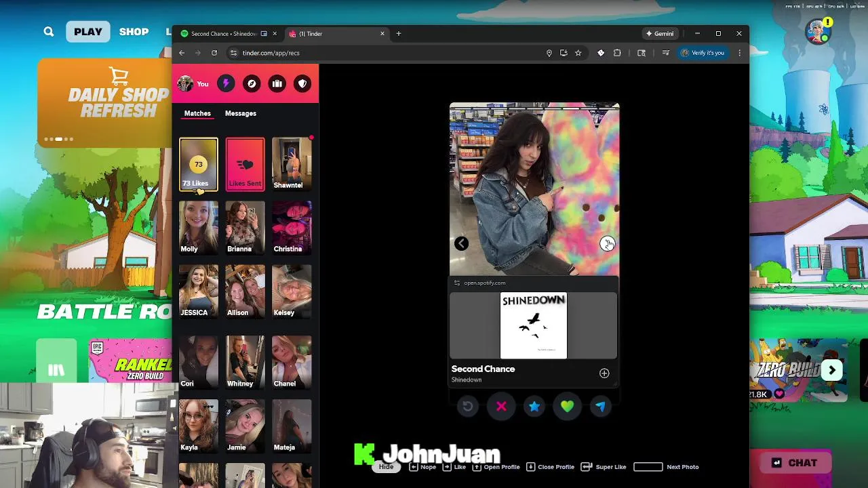Open the Chrome extensions puzzle icon
The image size is (868, 488).
click(617, 53)
